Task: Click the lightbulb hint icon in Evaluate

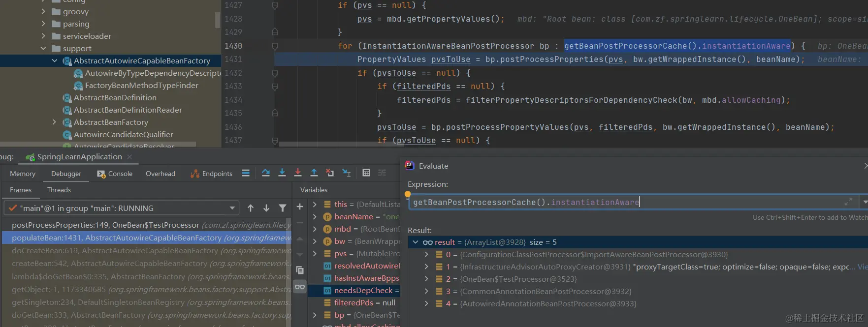Action: click(x=408, y=195)
